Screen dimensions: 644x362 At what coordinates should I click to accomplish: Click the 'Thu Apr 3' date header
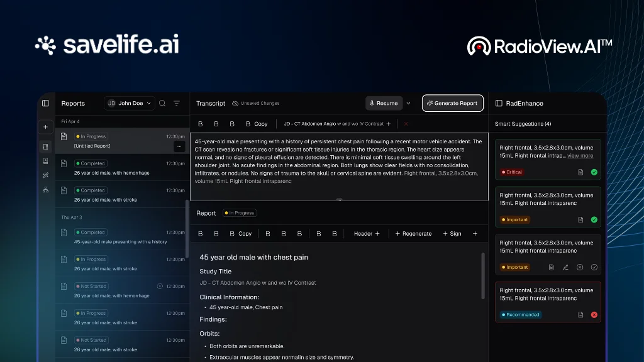coord(72,217)
